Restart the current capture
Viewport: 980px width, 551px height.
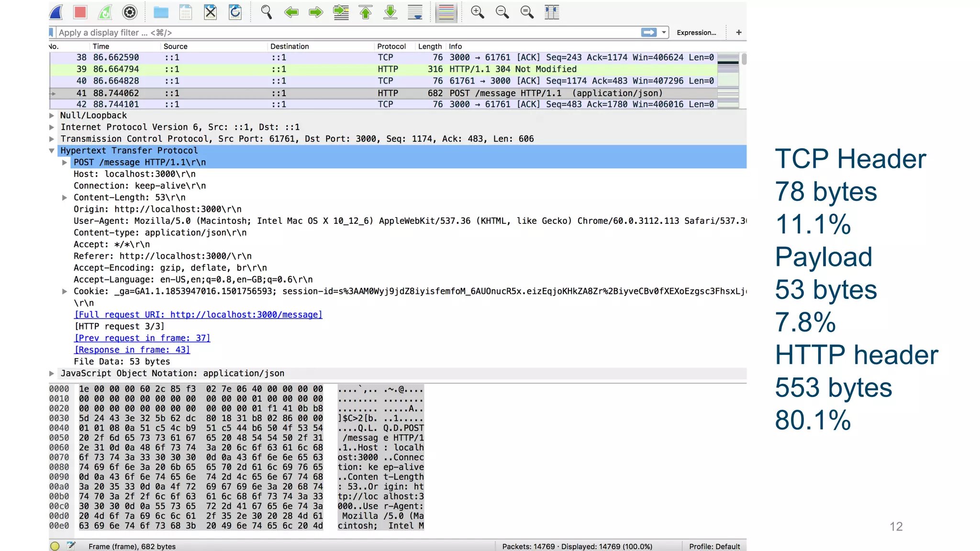(105, 12)
